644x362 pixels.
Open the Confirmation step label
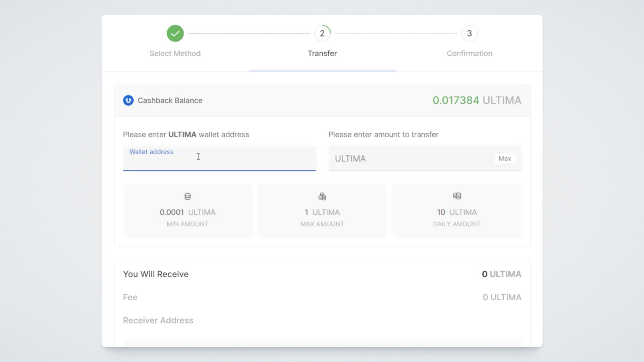point(469,54)
